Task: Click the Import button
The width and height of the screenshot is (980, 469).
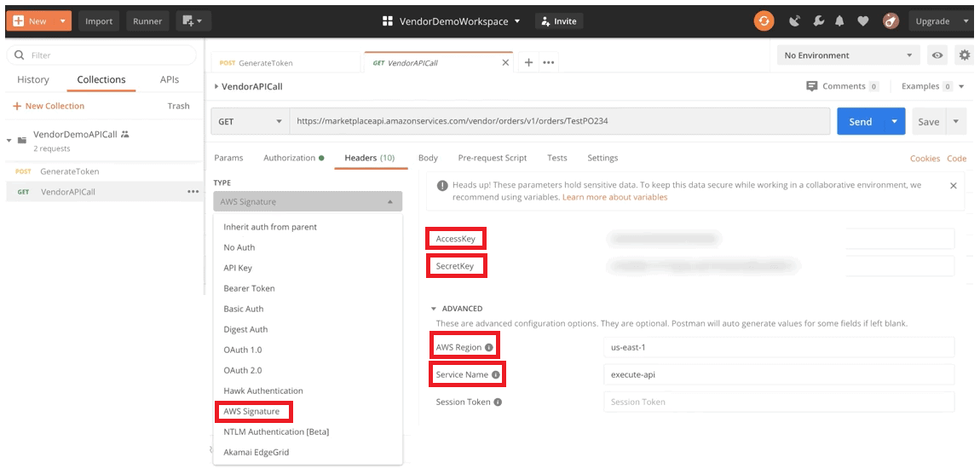Action: tap(99, 20)
